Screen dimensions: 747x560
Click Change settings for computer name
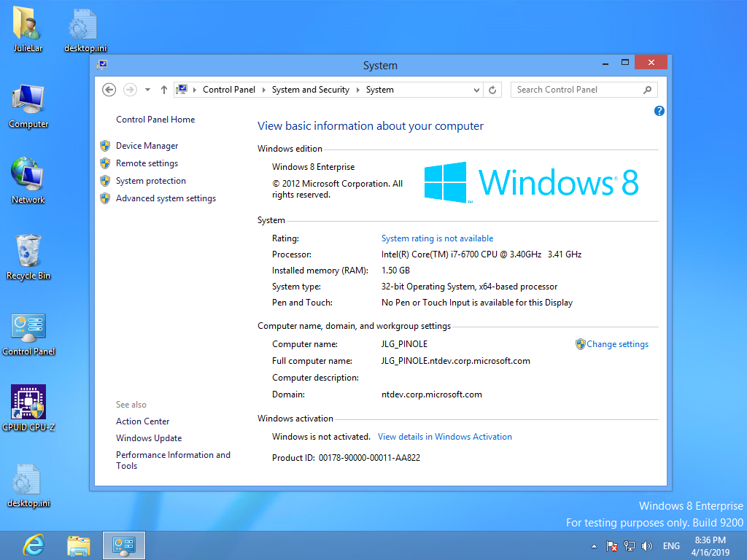click(x=617, y=344)
